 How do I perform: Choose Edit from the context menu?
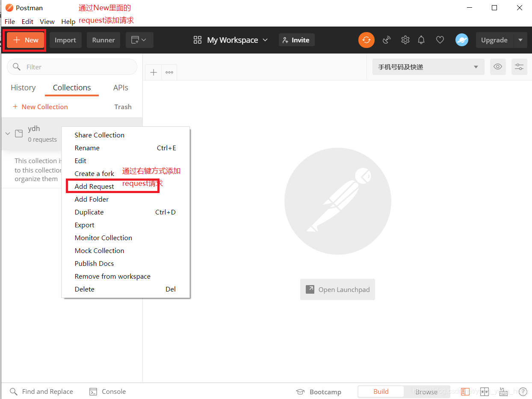coord(126,161)
